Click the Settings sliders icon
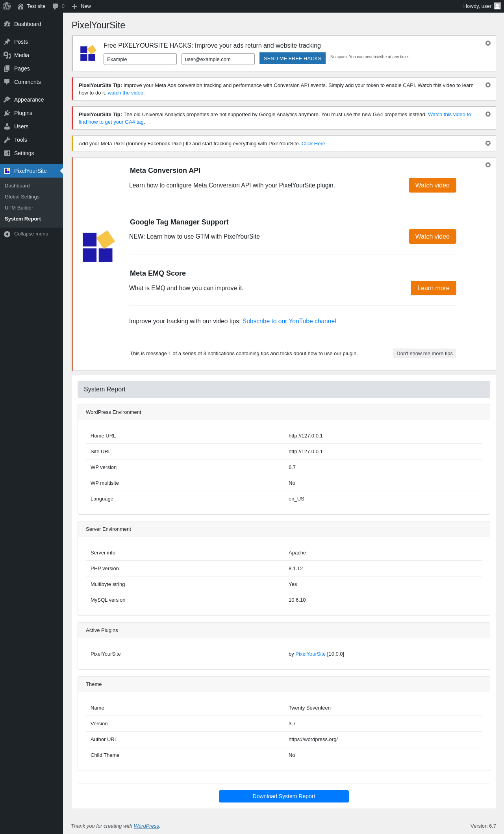 click(7, 153)
